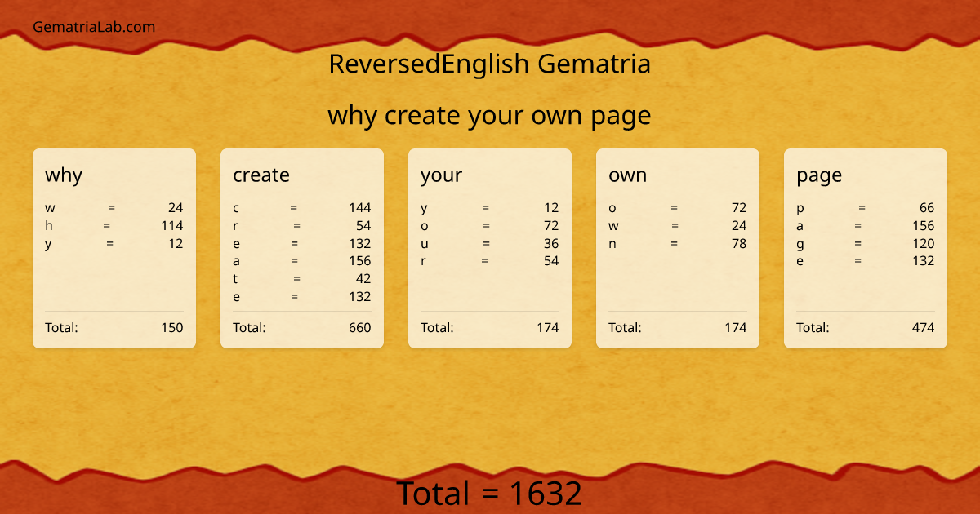The image size is (980, 514).
Task: Click value 12 for y in your card
Action: click(551, 208)
